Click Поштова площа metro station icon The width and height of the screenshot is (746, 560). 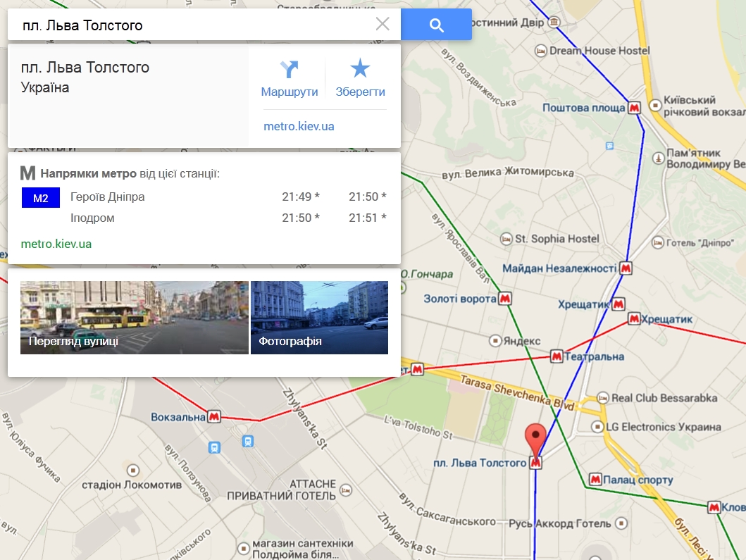(634, 108)
